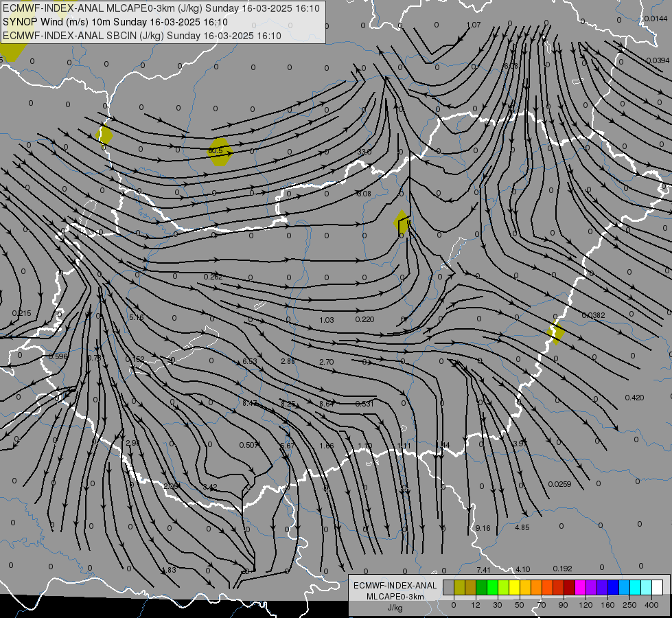Select the map value 9.16
The height and width of the screenshot is (618, 672).
click(483, 528)
